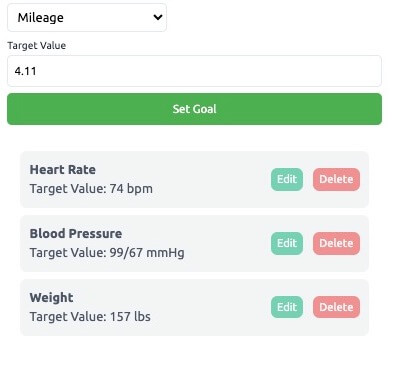Delete the Weight goal
Screen dimensions: 397x367
pos(336,307)
